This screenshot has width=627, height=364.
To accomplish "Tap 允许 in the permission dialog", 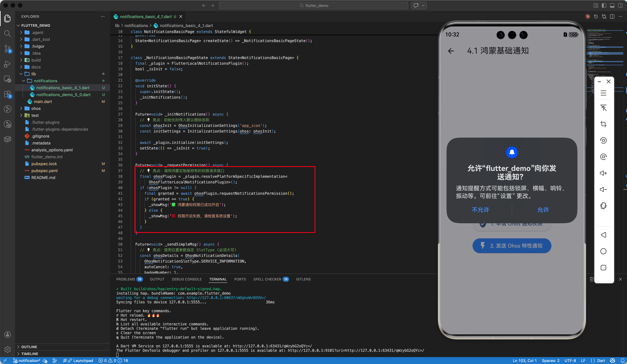I will [x=543, y=210].
